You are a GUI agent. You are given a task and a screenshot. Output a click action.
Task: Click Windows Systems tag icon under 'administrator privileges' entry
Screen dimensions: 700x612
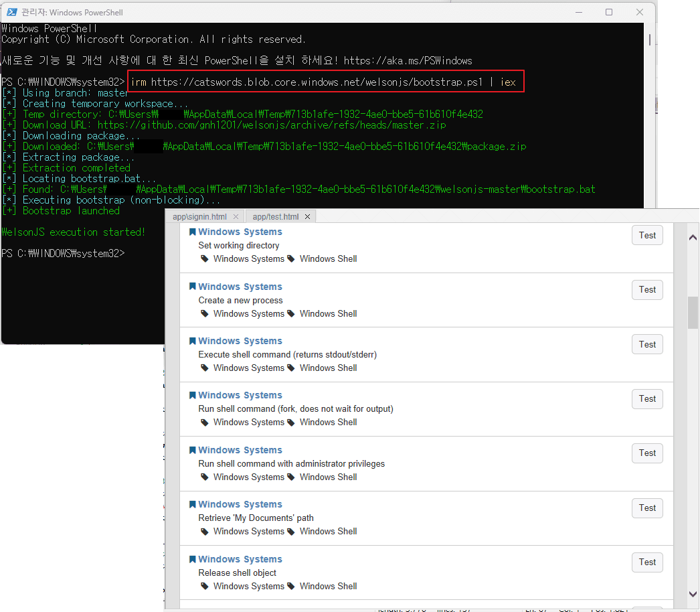click(205, 477)
